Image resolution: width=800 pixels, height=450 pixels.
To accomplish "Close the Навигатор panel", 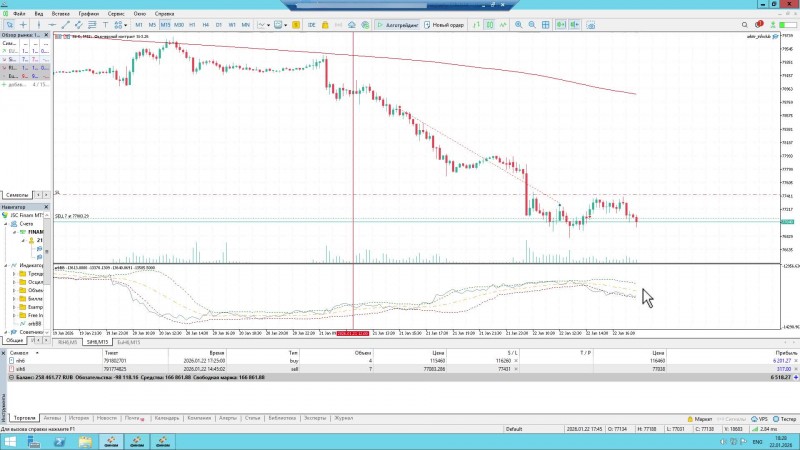I will pyautogui.click(x=46, y=207).
